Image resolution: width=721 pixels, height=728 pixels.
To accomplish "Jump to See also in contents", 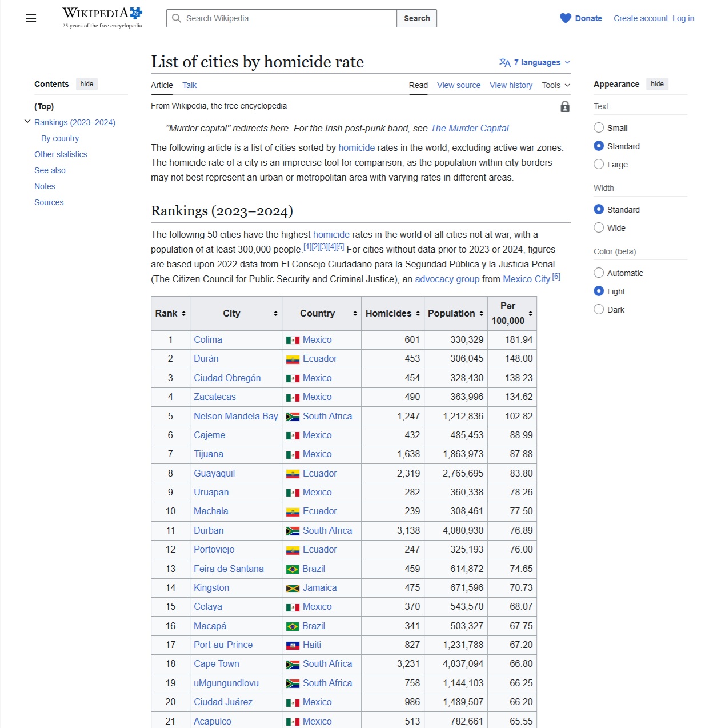I will [50, 170].
